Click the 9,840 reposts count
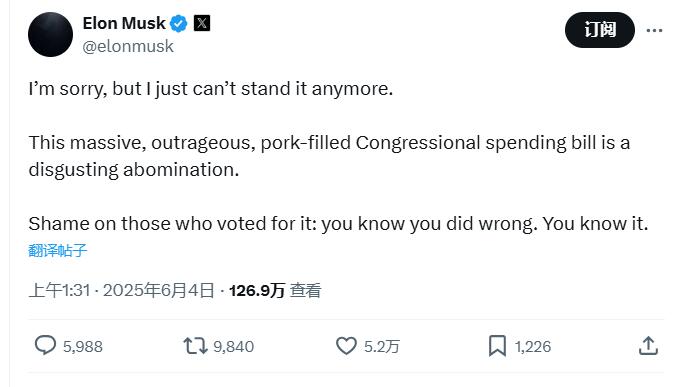 click(233, 347)
